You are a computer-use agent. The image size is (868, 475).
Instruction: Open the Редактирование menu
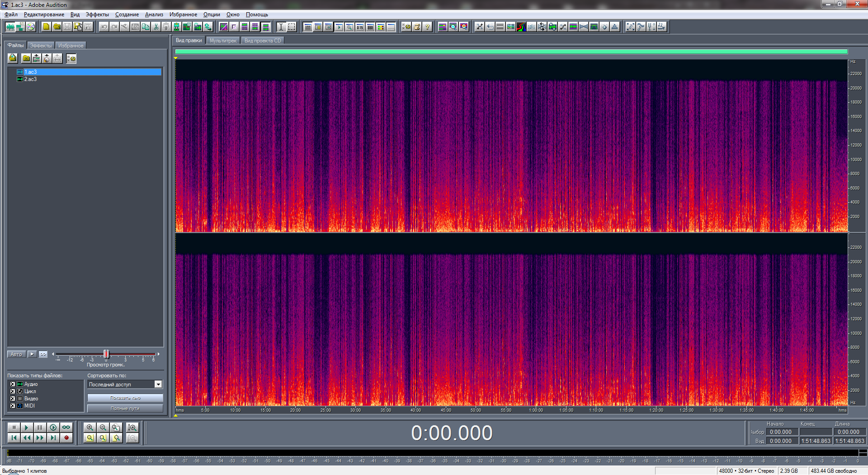pyautogui.click(x=44, y=14)
